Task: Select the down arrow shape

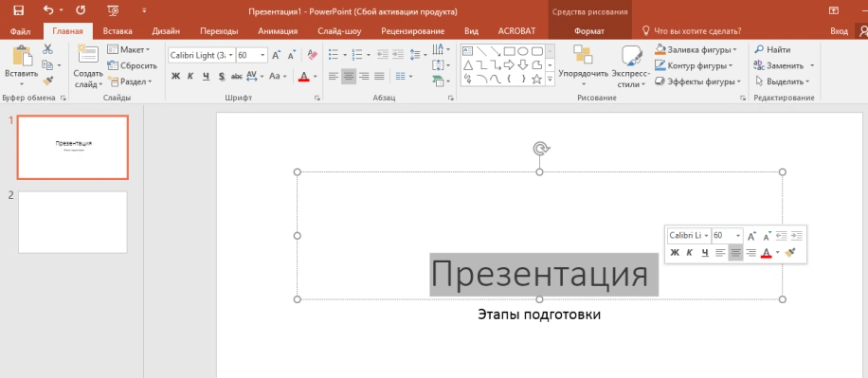Action: [x=522, y=65]
